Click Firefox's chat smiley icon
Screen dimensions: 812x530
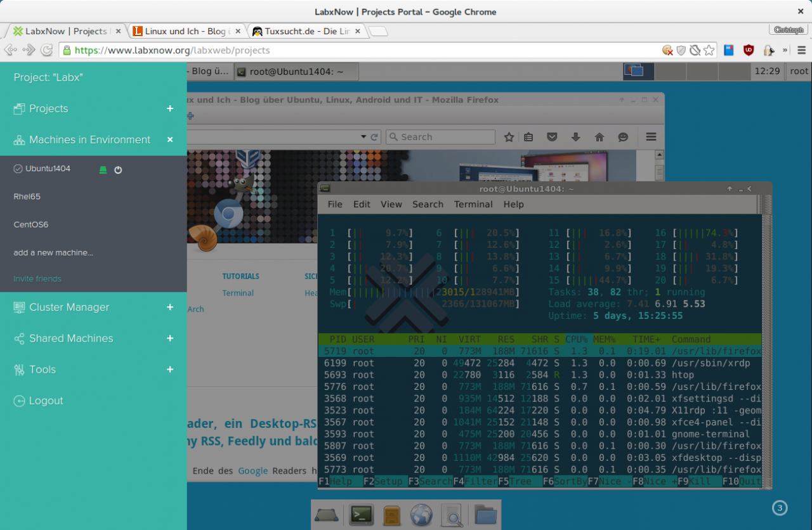point(623,137)
